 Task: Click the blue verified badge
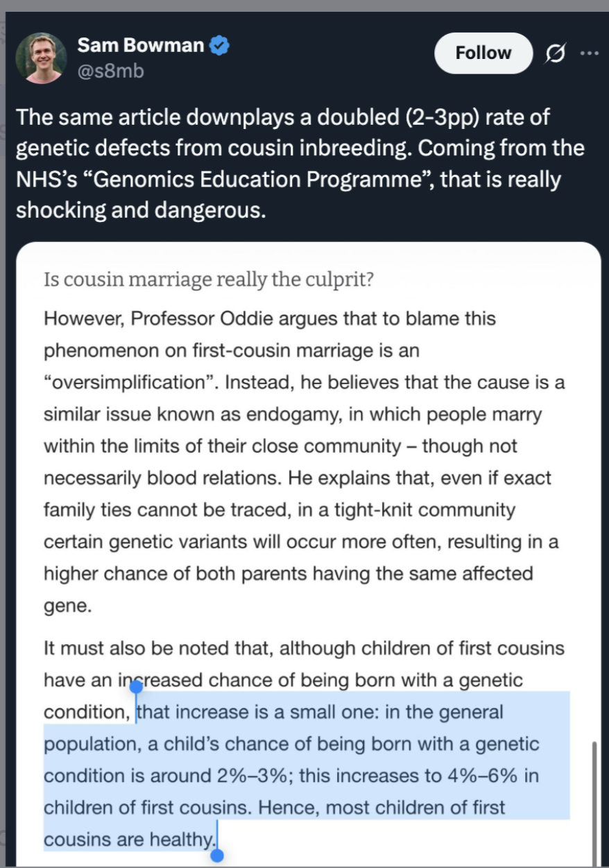click(220, 46)
